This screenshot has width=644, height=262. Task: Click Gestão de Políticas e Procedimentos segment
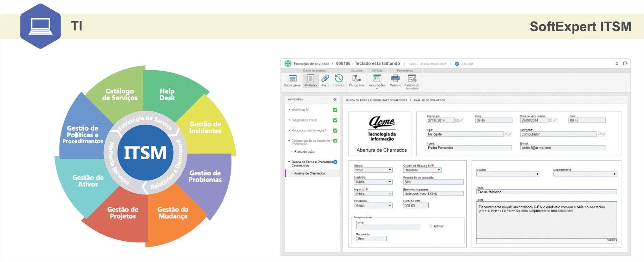83,134
